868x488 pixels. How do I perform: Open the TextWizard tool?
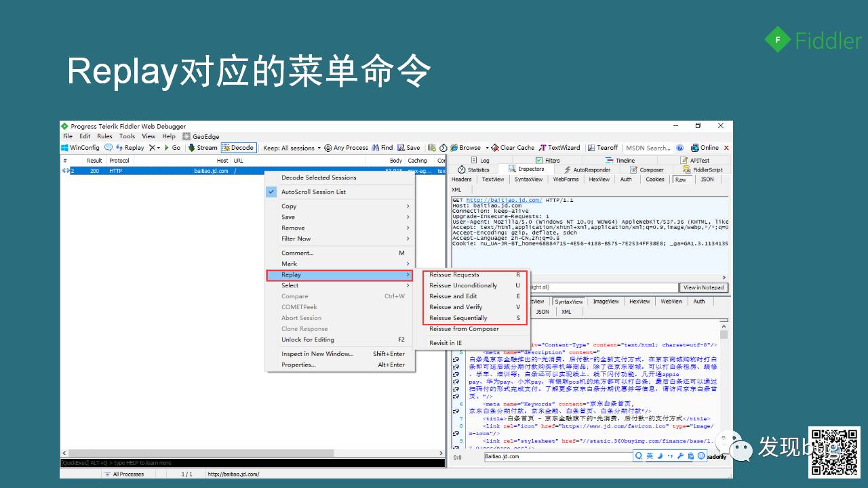(560, 147)
